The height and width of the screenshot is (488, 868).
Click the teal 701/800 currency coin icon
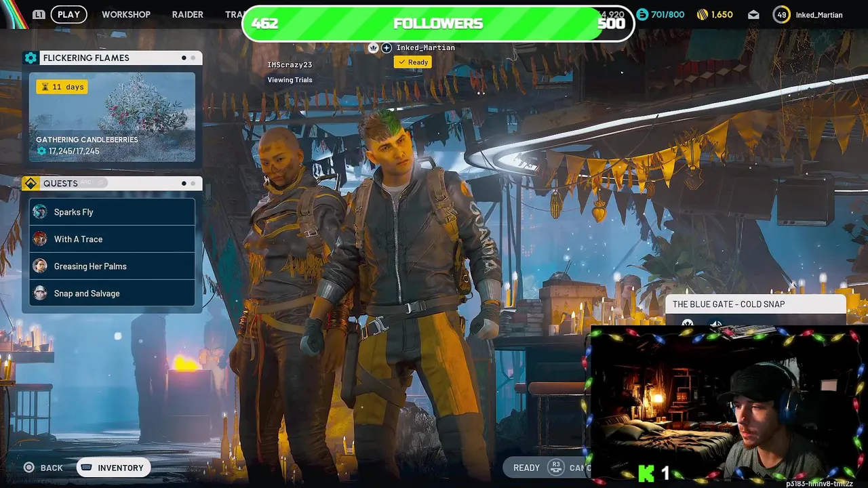tap(642, 14)
